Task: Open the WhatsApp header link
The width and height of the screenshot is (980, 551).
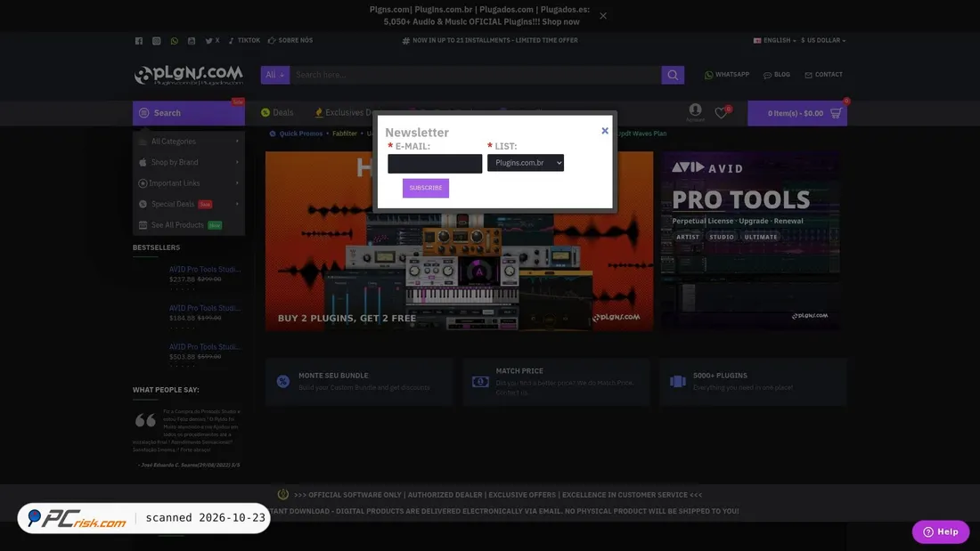Action: tap(726, 75)
